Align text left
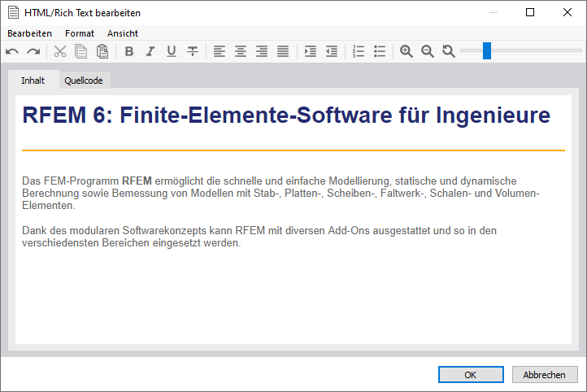The height and width of the screenshot is (392, 587). [220, 51]
